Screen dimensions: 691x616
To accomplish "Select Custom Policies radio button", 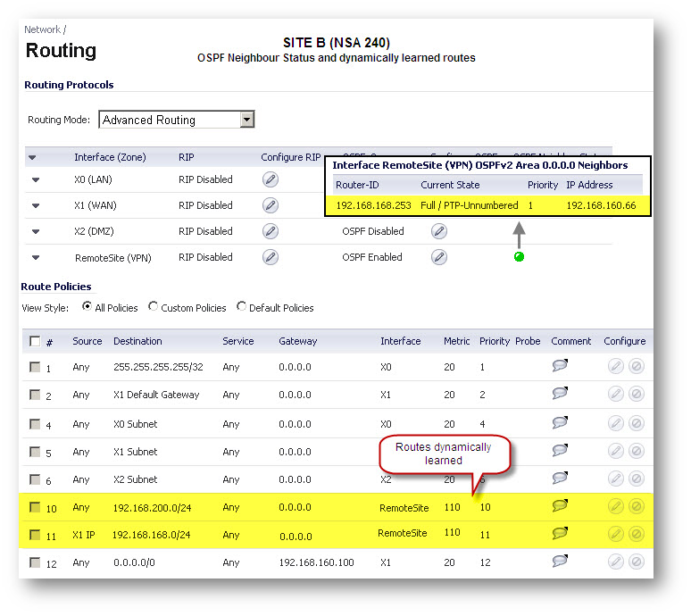I will 154,307.
